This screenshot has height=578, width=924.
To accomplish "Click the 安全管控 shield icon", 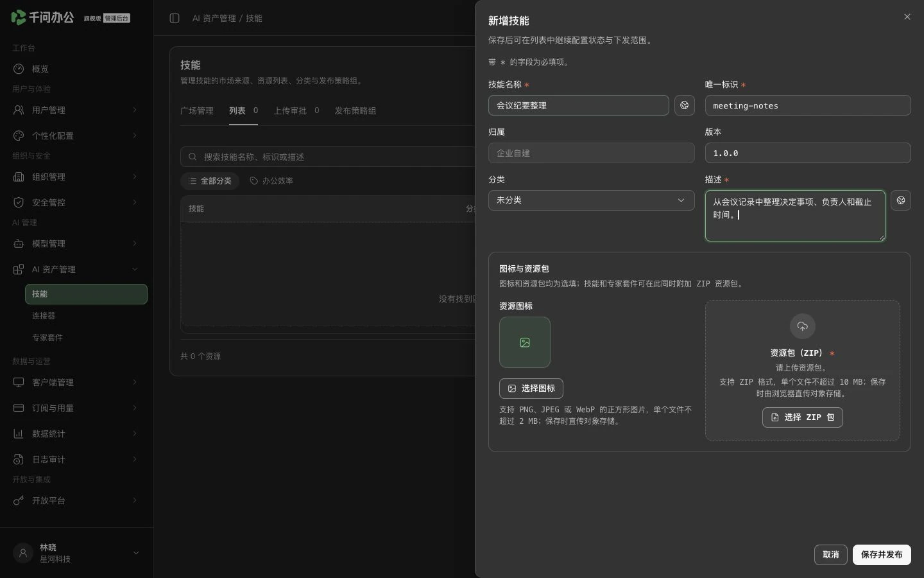I will (x=19, y=202).
